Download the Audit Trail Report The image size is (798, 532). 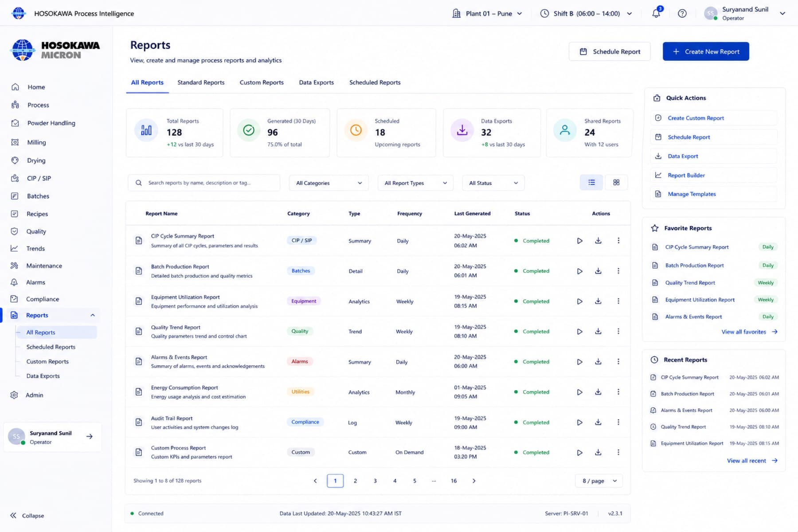click(x=598, y=422)
